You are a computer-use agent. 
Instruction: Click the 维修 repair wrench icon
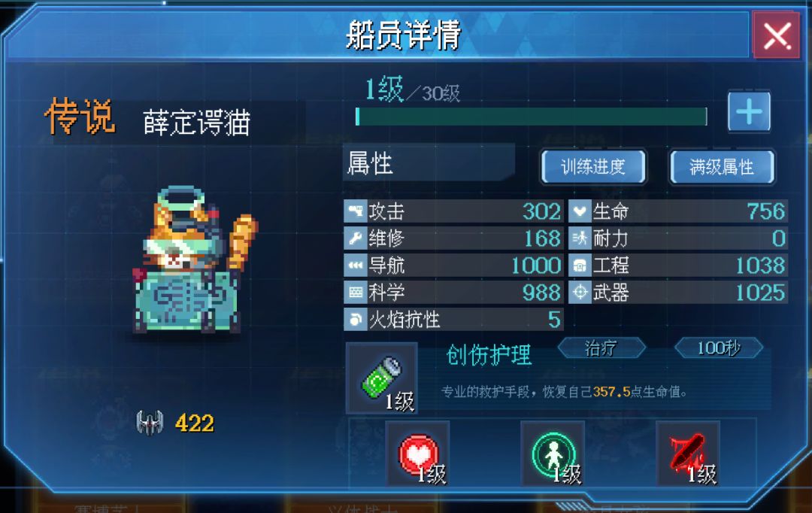point(355,238)
